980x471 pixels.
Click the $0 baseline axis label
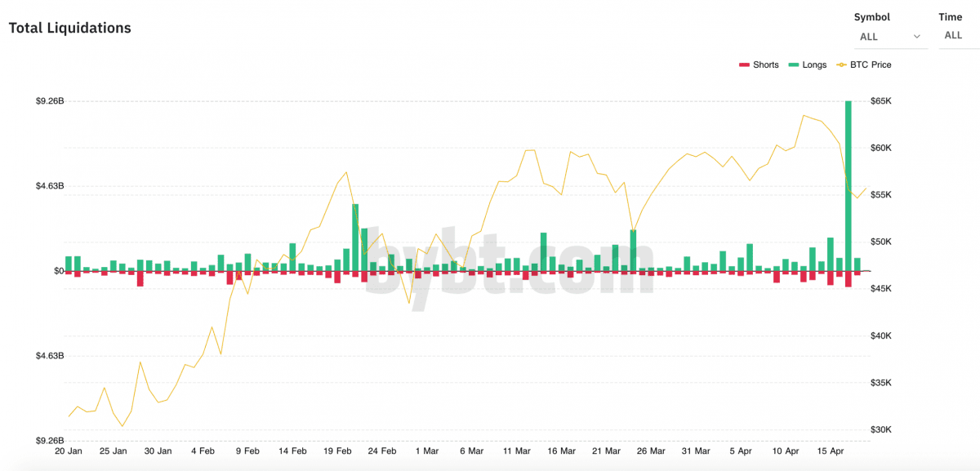pyautogui.click(x=59, y=271)
